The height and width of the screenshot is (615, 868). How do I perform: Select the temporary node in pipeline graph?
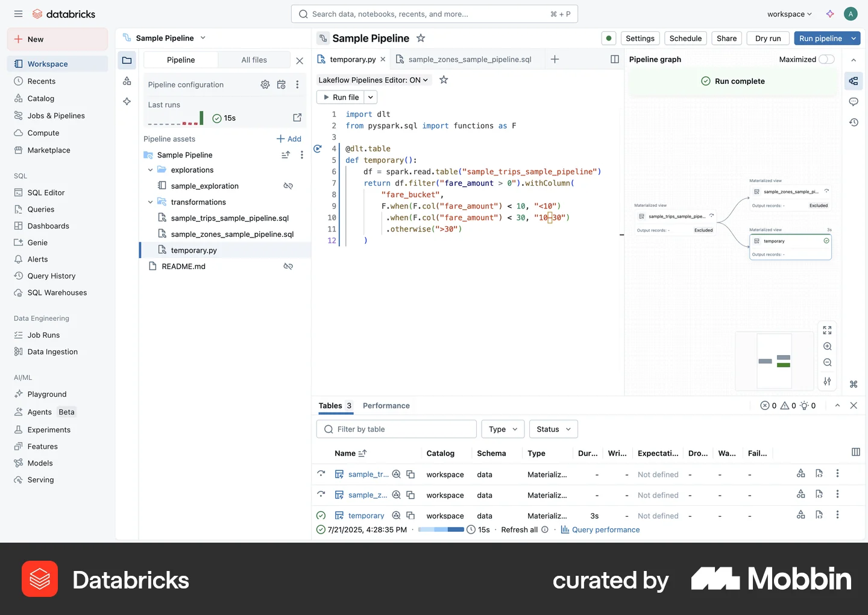[790, 247]
